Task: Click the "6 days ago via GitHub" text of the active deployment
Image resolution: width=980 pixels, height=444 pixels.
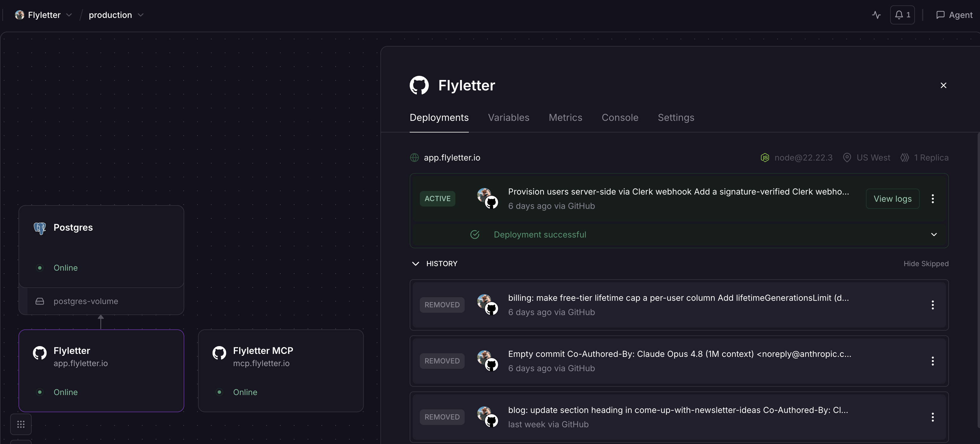Action: [x=552, y=206]
